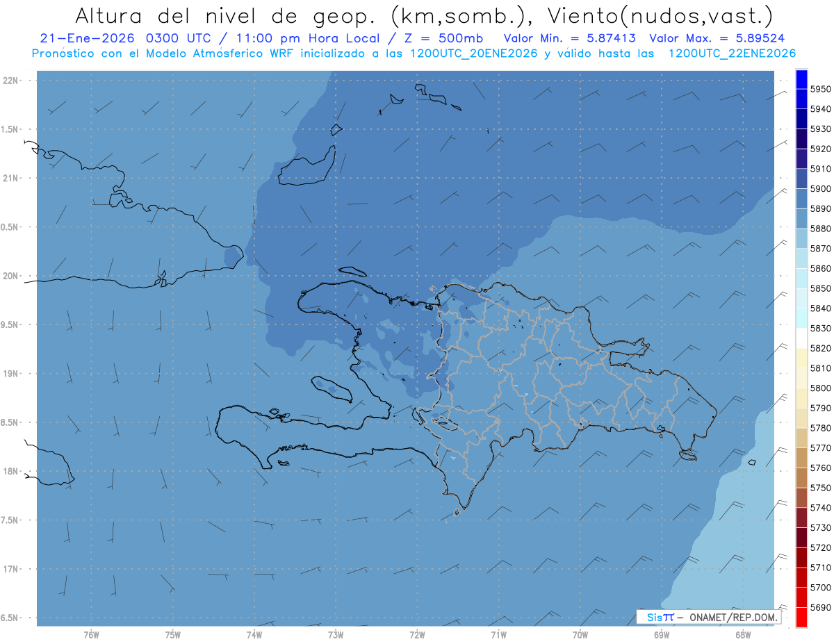Image resolution: width=834 pixels, height=644 pixels.
Task: Click the 5900 label on the color scale
Action: pos(820,188)
